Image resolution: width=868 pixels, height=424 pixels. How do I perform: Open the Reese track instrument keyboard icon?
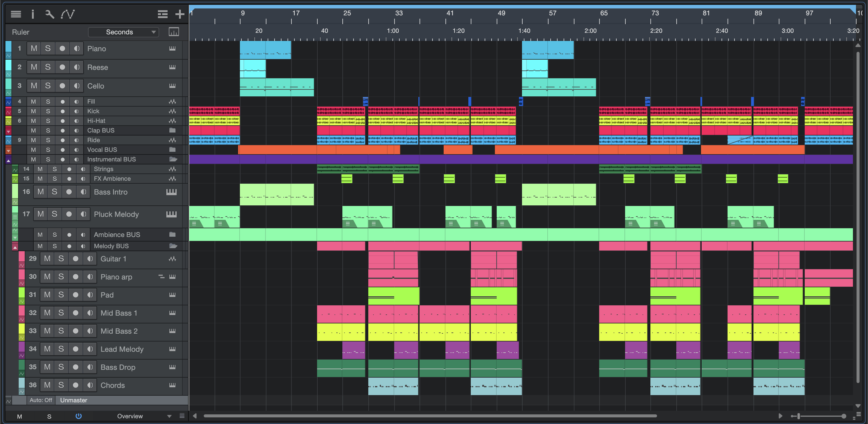[x=172, y=67]
